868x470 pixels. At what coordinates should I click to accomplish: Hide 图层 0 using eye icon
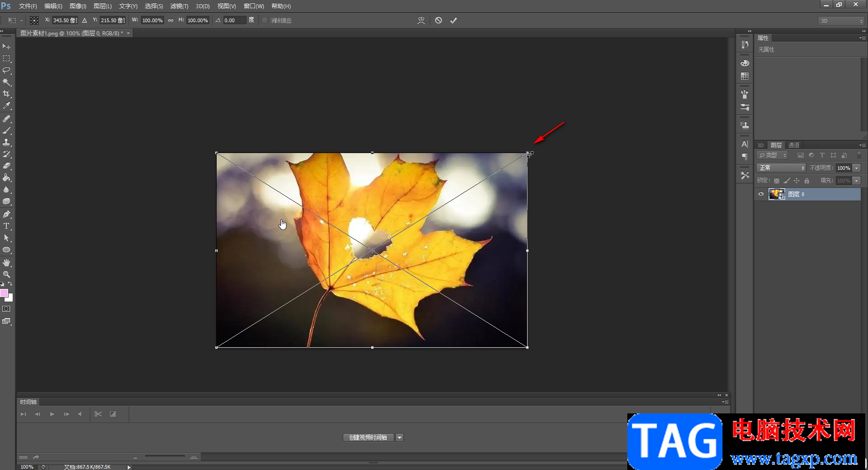click(x=761, y=194)
